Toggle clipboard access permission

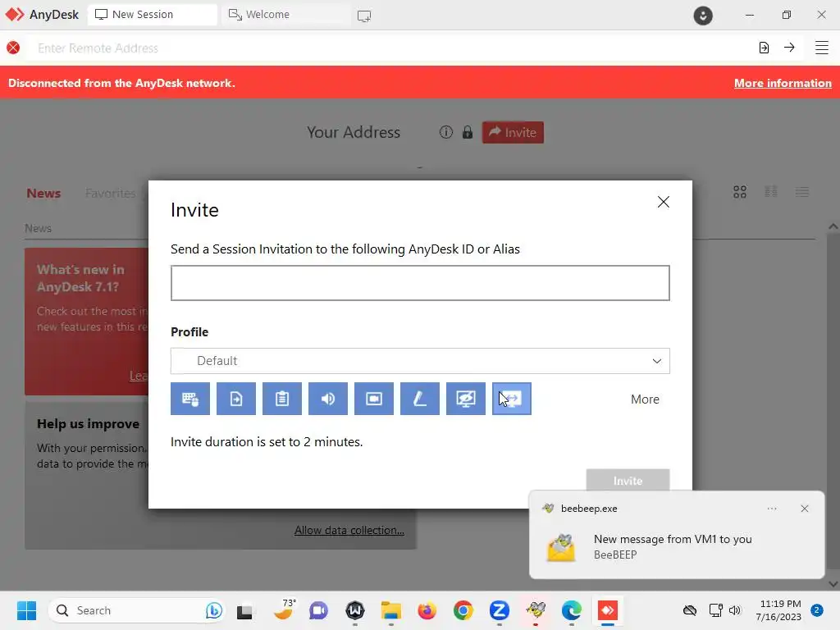point(282,399)
